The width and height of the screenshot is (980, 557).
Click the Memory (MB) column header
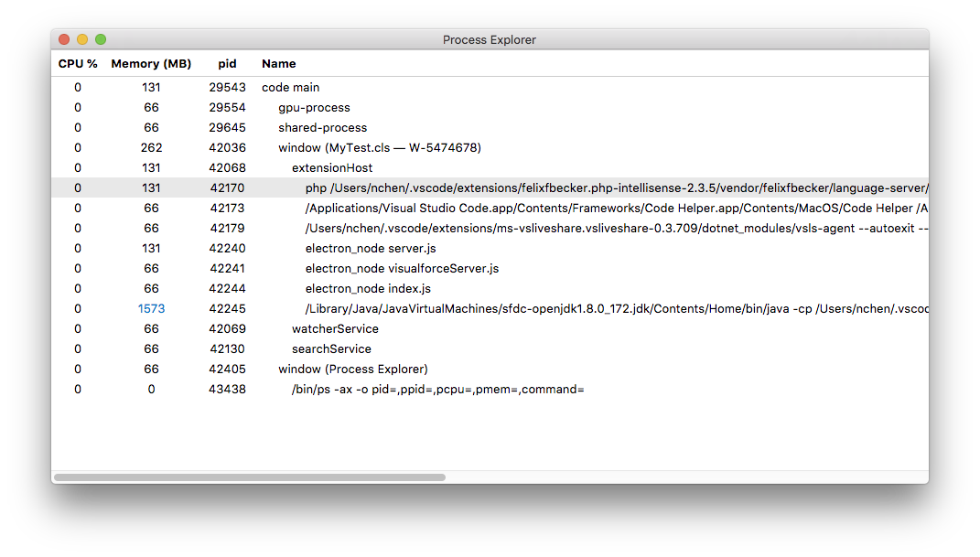click(x=151, y=64)
